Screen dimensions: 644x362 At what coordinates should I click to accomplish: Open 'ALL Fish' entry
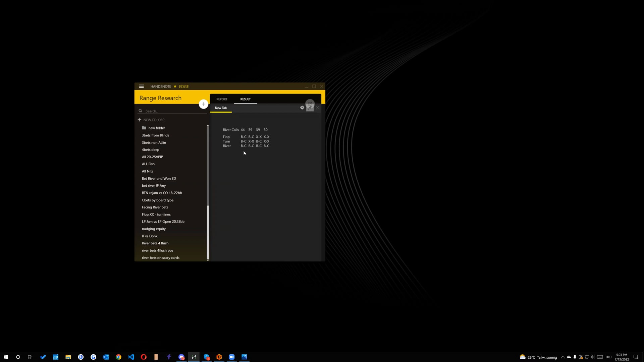[148, 164]
